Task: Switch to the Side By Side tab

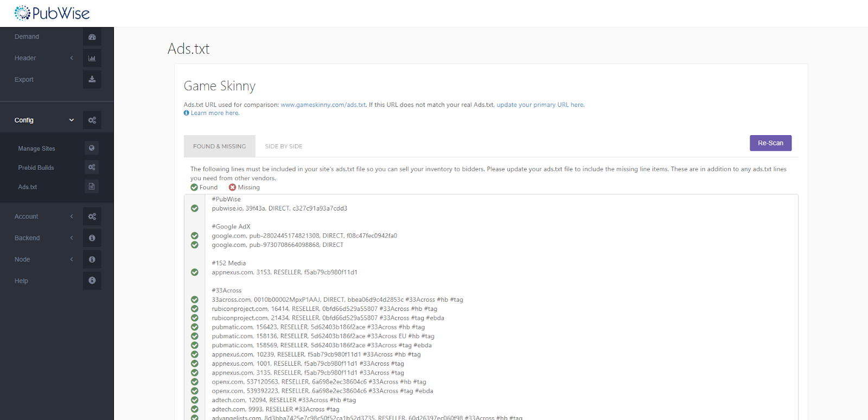Action: (284, 147)
